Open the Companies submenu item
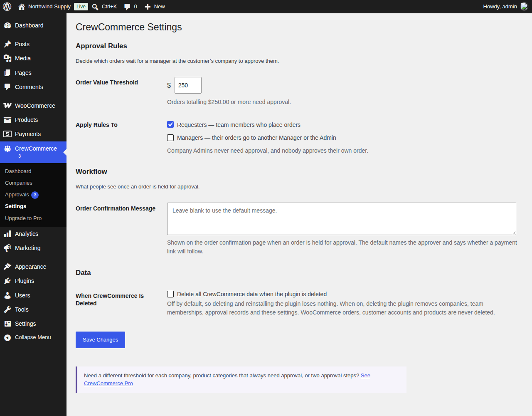 (19, 183)
